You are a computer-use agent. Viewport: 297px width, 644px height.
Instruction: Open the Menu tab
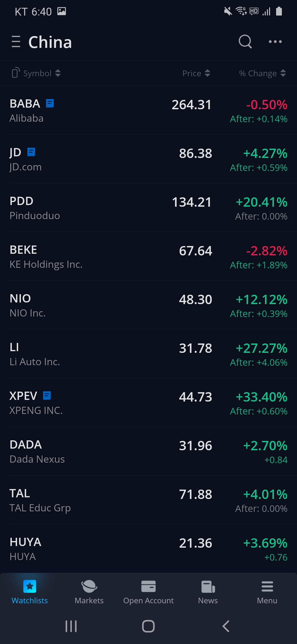coord(267,592)
